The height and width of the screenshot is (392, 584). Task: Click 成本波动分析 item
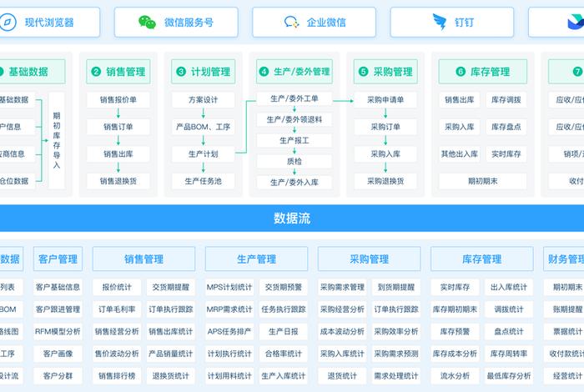coord(342,331)
